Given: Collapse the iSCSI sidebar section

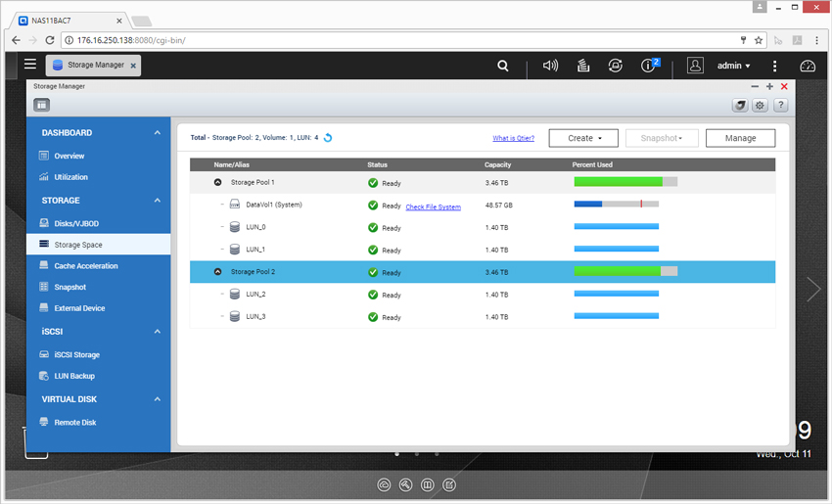Looking at the screenshot, I should tap(157, 332).
